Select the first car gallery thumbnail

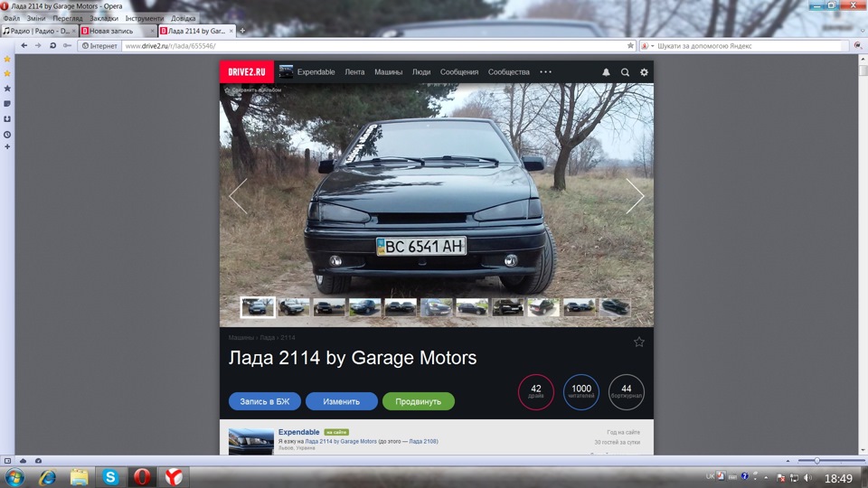coord(258,307)
